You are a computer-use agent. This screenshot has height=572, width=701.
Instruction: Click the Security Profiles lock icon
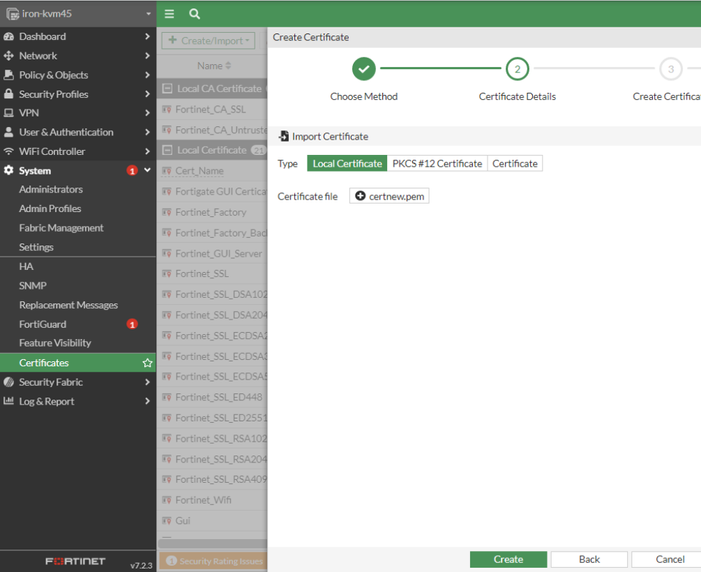tap(8, 94)
